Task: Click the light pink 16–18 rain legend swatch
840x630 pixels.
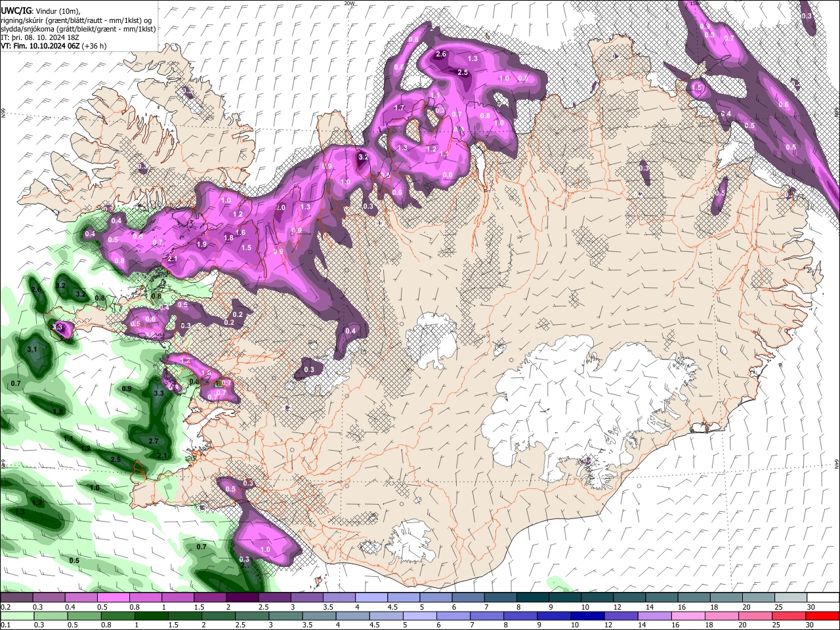Action: click(x=687, y=616)
